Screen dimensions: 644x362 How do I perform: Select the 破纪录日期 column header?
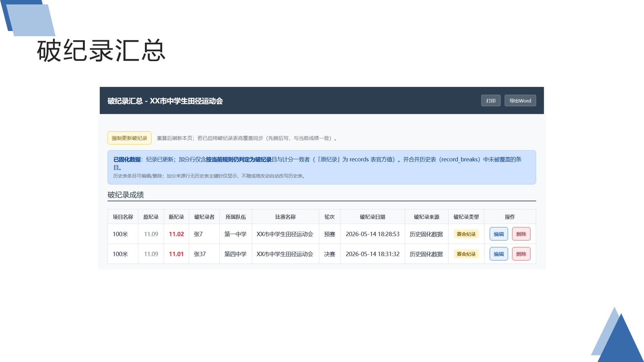coord(372,217)
